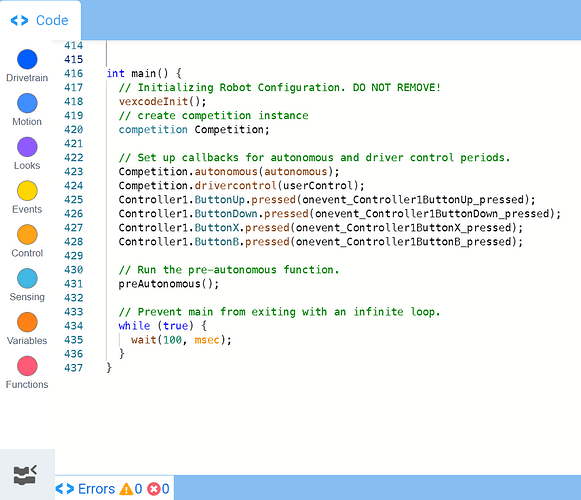Image resolution: width=581 pixels, height=500 pixels.
Task: Click the red error count indicator
Action: click(158, 489)
